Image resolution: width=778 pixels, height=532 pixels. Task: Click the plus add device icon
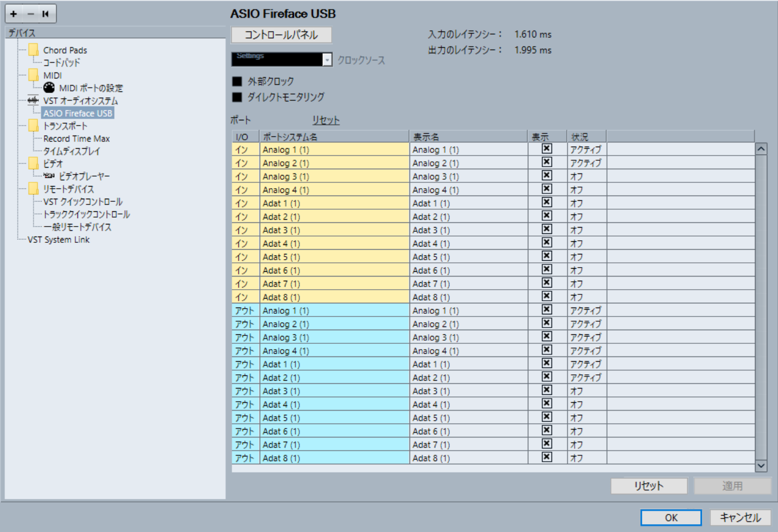14,14
